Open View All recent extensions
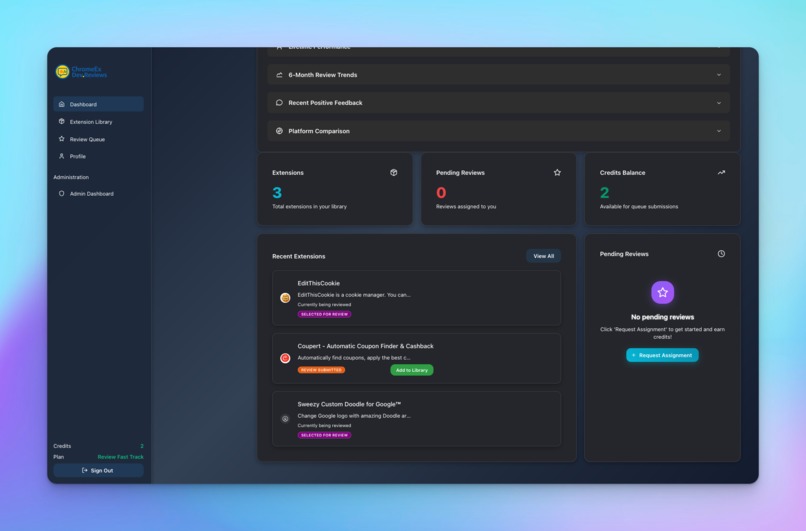Image resolution: width=806 pixels, height=531 pixels. 543,256
